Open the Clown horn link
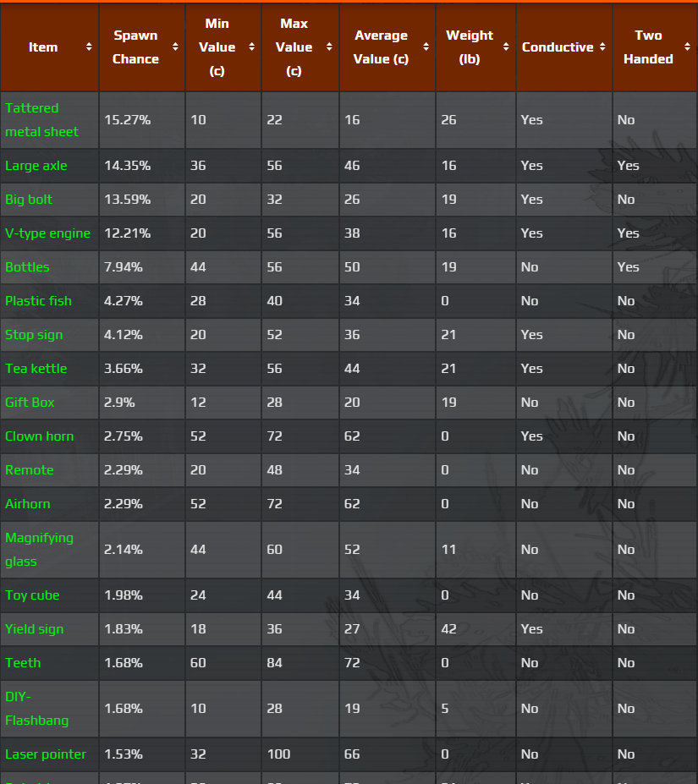 (x=39, y=436)
